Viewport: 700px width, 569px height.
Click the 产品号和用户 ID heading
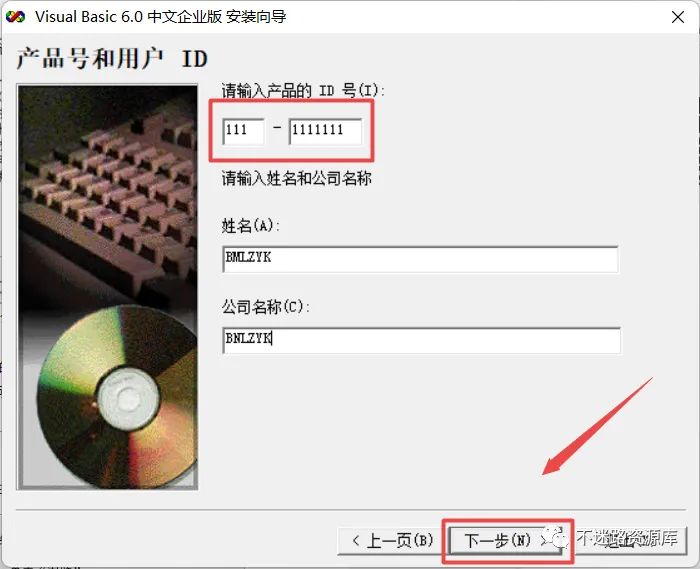coord(112,59)
